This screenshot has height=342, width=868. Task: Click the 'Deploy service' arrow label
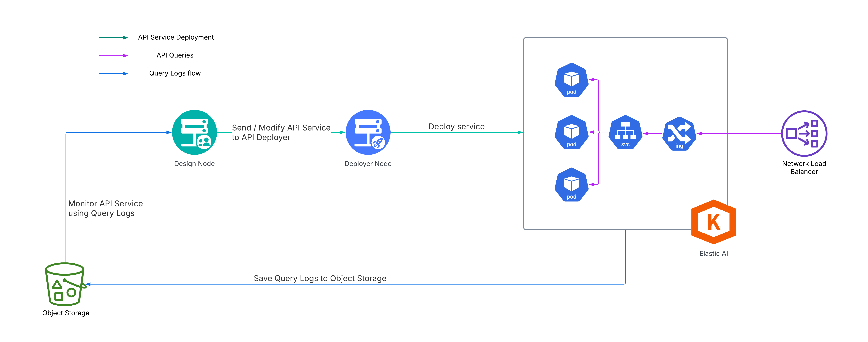click(x=457, y=127)
